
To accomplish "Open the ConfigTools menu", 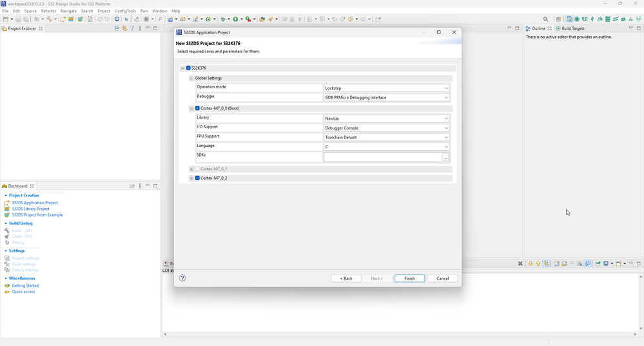I will (125, 11).
